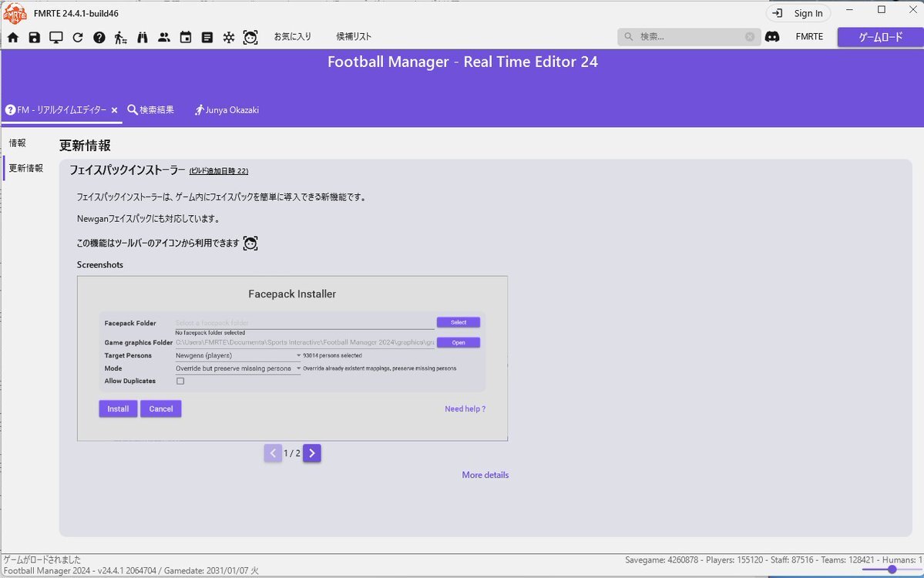Click the FMRTE 24.4.1-build46 window title
This screenshot has width=924, height=578.
coord(76,13)
